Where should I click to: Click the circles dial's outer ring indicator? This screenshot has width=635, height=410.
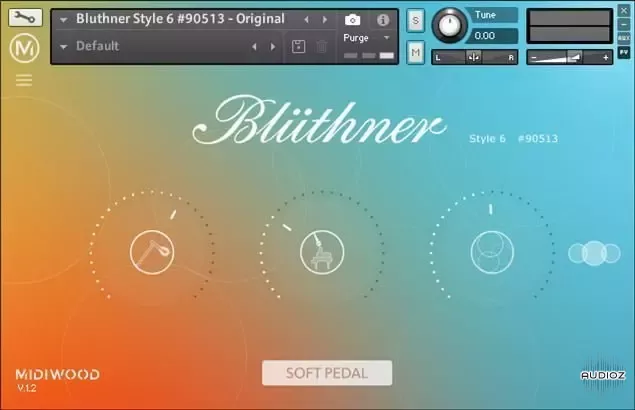(x=491, y=209)
